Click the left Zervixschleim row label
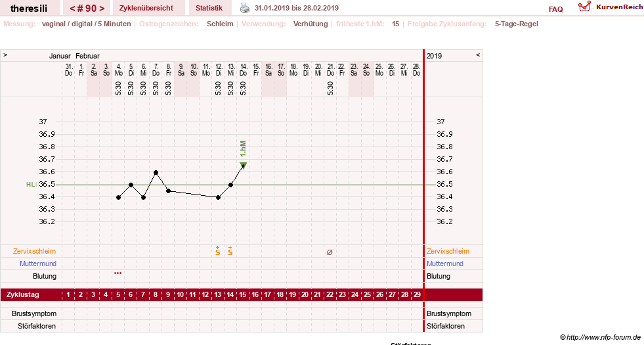This screenshot has height=345, width=644. pyautogui.click(x=35, y=251)
